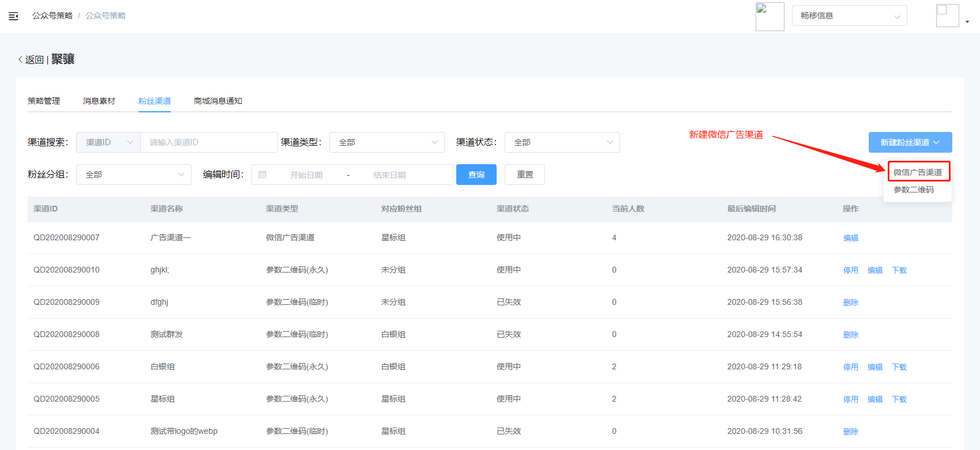The height and width of the screenshot is (450, 980).
Task: Switch to the 消息素材 tab
Action: pyautogui.click(x=99, y=101)
